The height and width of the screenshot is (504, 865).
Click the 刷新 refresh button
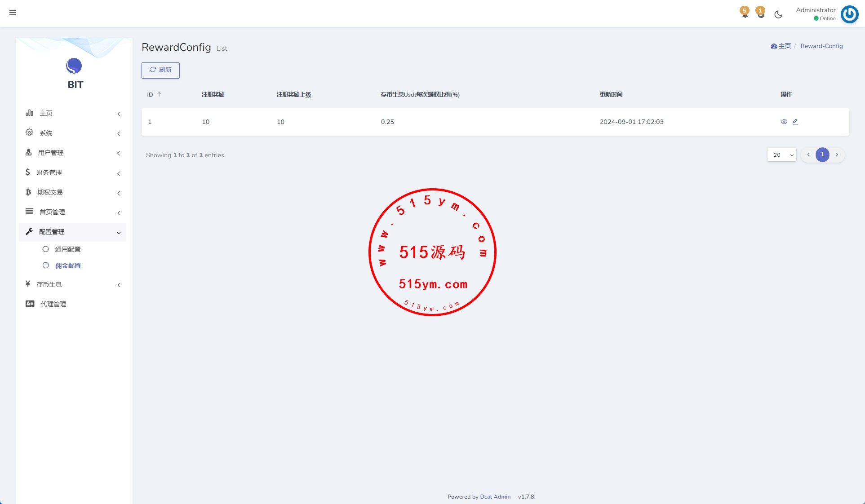[x=160, y=70]
